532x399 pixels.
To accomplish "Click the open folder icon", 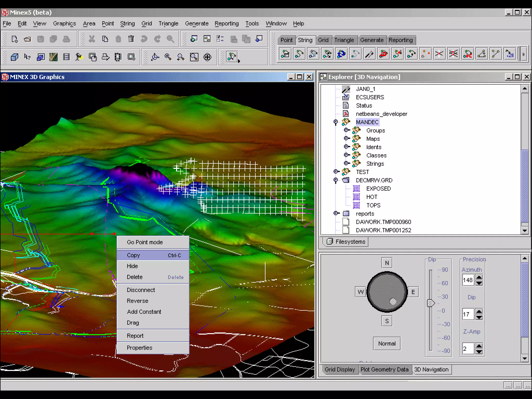I will 27,39.
